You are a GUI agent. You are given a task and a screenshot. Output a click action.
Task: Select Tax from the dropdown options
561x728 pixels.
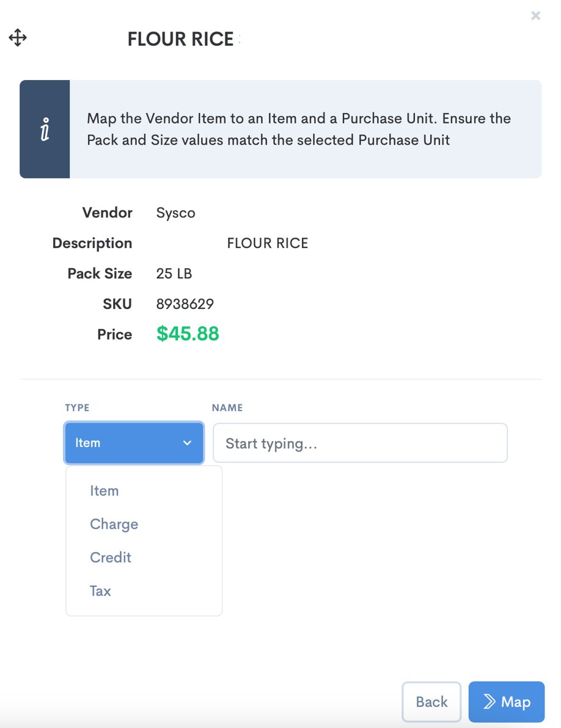101,591
